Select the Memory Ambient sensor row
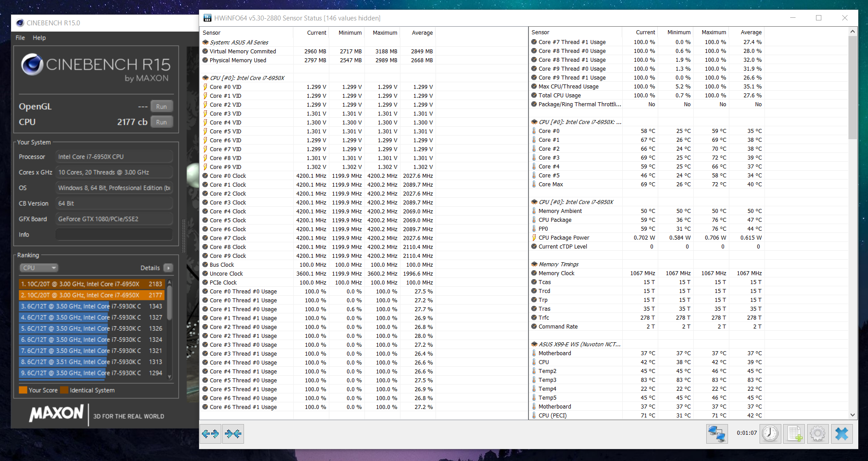The image size is (868, 461). click(647, 211)
